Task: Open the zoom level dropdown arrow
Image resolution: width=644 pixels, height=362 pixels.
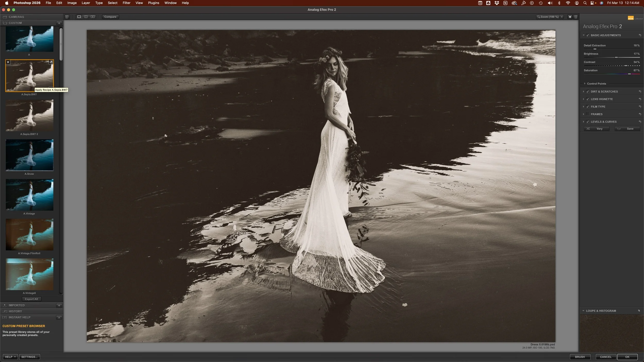Action: click(x=562, y=16)
